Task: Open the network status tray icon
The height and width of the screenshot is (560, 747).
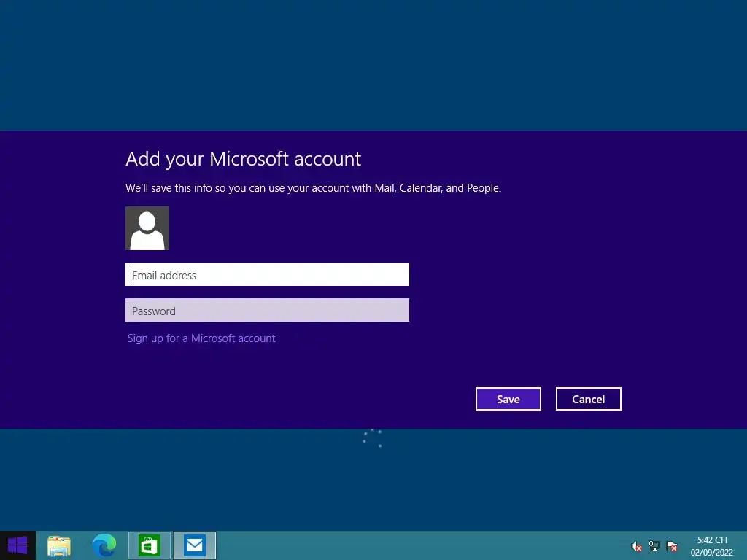Action: 654,546
